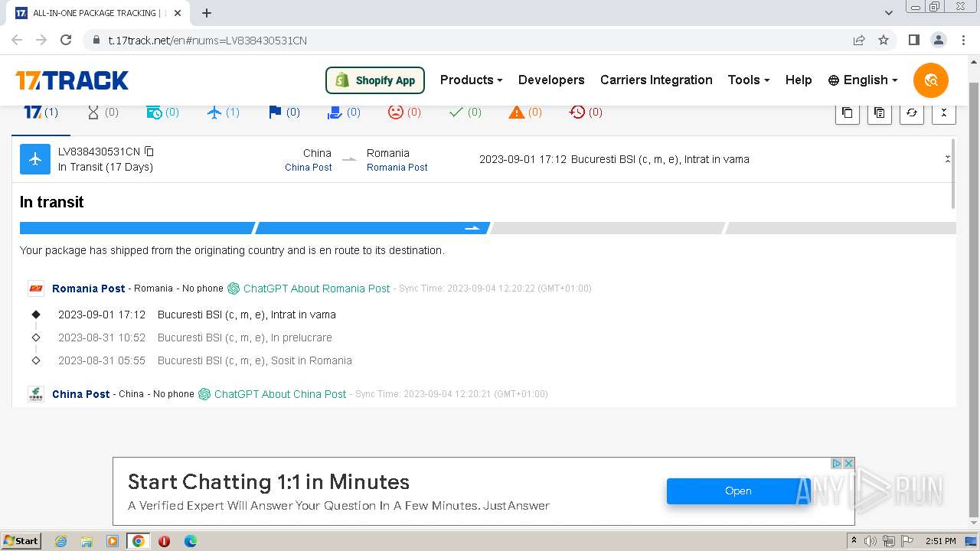Click the share this page icon

click(x=859, y=40)
